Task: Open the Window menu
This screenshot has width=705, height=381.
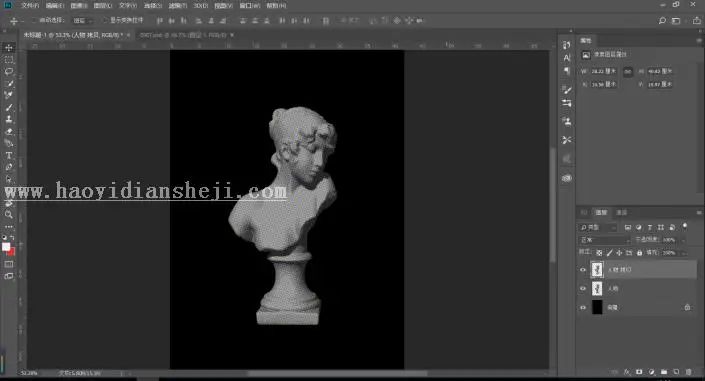Action: [249, 6]
